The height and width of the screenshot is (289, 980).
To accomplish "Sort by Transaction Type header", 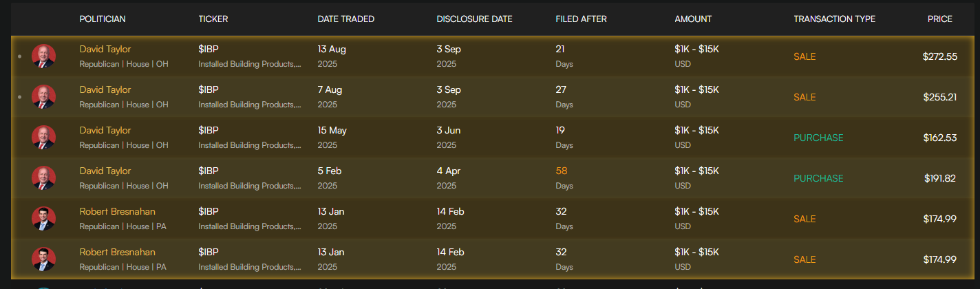I will [x=834, y=19].
